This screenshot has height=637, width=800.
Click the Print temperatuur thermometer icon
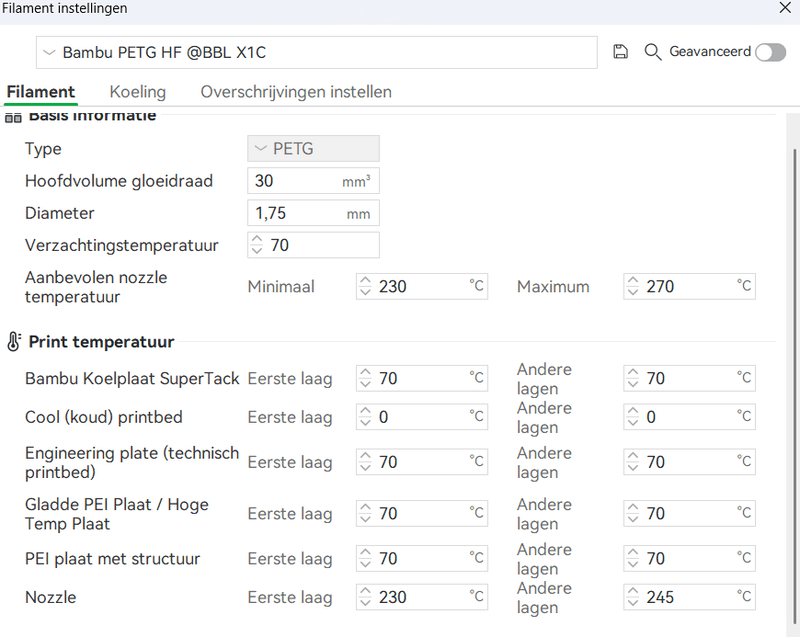(x=13, y=342)
